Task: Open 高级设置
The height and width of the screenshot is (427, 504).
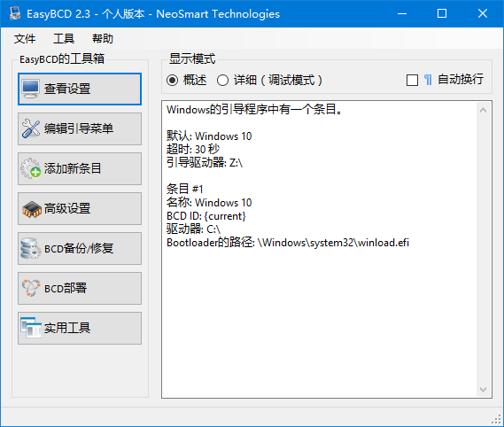Action: [80, 208]
